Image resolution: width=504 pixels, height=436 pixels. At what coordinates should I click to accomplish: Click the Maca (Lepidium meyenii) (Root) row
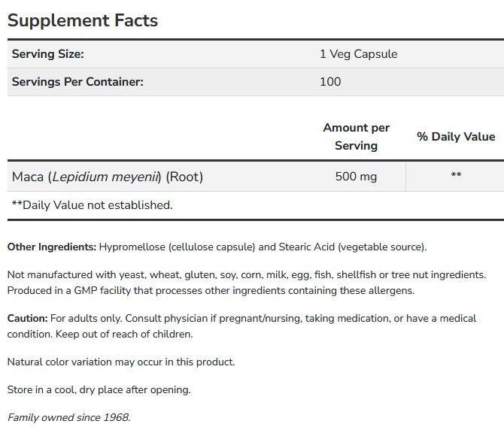tap(108, 177)
